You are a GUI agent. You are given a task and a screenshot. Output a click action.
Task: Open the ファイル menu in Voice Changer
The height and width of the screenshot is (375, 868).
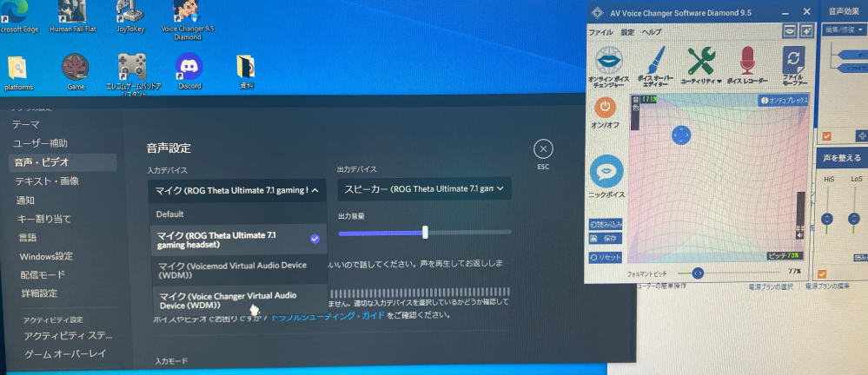coord(600,33)
